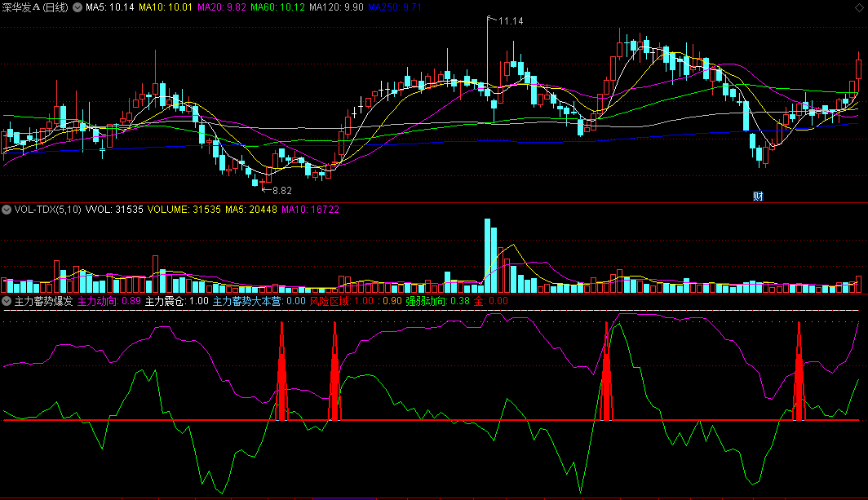Select the VOLUME: 31535 value
This screenshot has height=500, width=868.
[184, 210]
